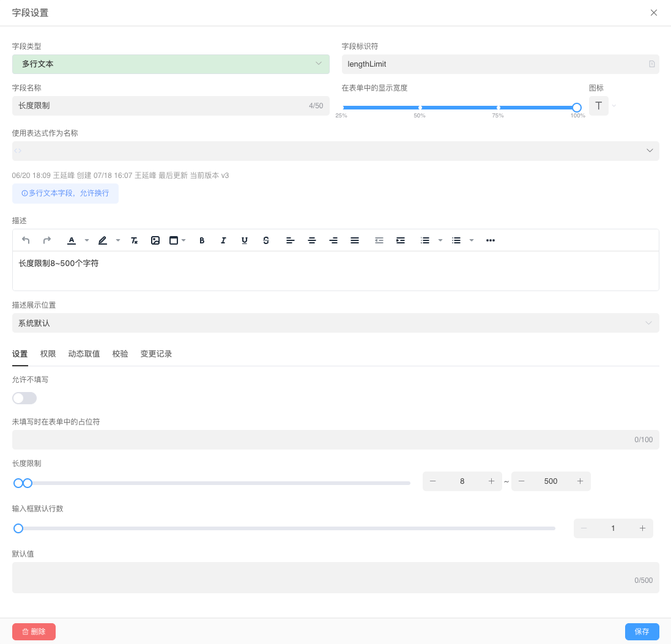Open the 字段类型 dropdown

pos(171,64)
